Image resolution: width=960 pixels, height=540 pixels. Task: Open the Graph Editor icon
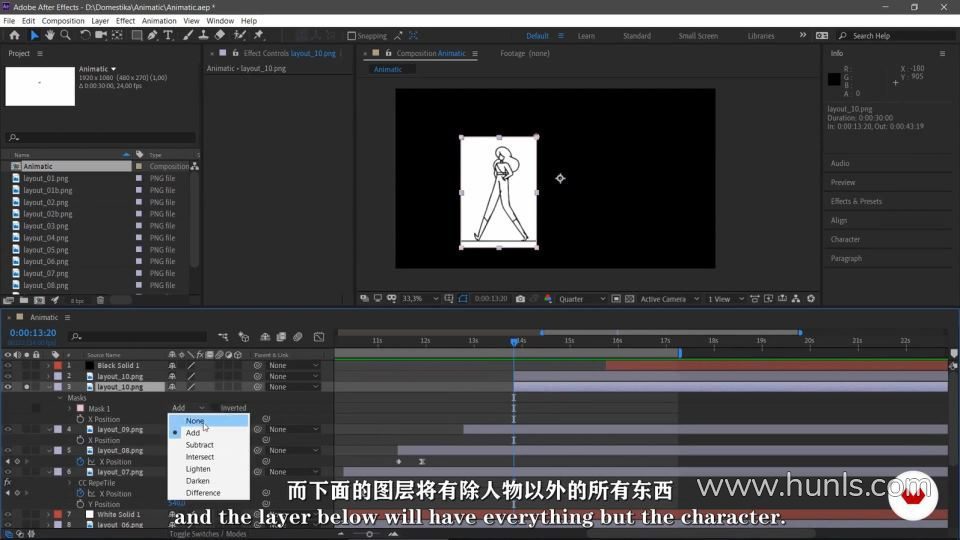[319, 337]
